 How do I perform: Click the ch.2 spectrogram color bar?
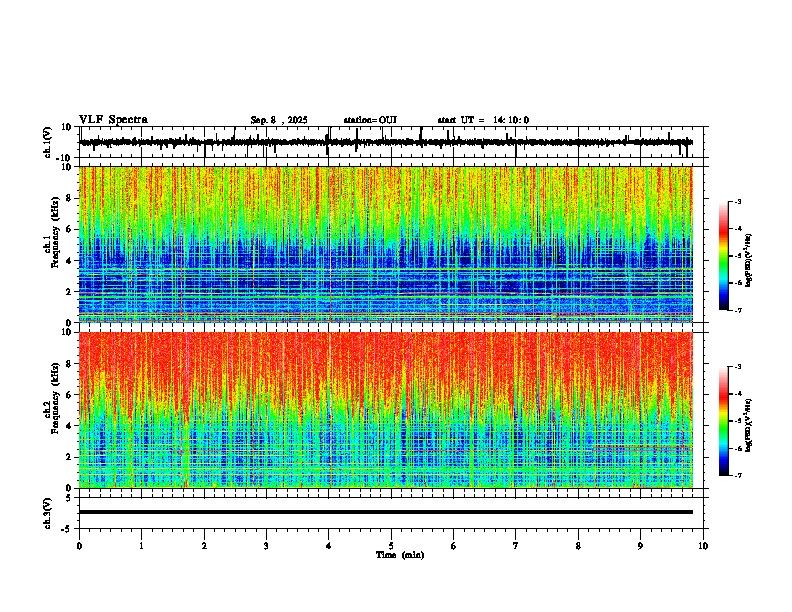(724, 421)
